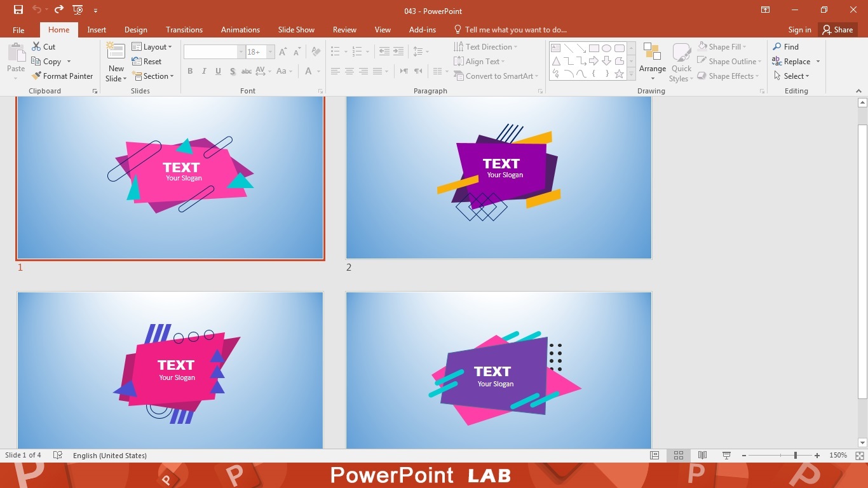Expand the font name list arrow
The height and width of the screenshot is (488, 868).
tap(241, 52)
